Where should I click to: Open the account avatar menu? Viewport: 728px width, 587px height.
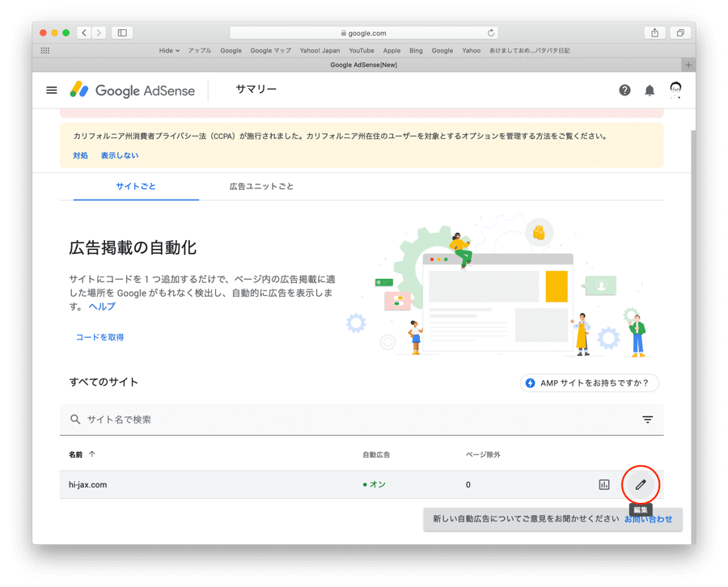[x=675, y=90]
